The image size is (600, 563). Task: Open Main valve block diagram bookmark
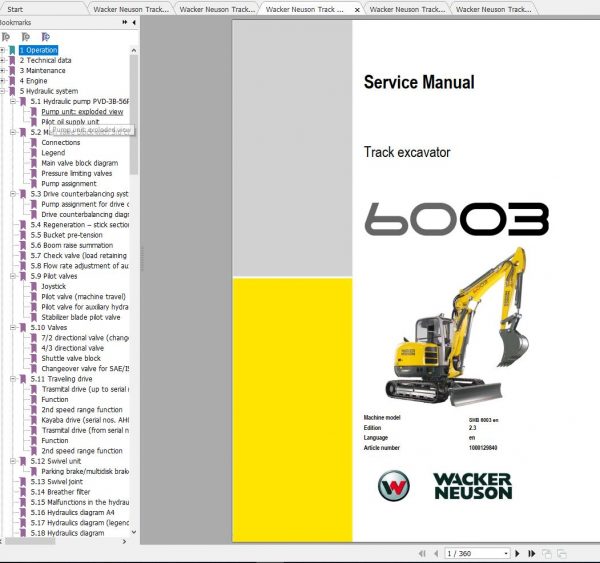[80, 163]
